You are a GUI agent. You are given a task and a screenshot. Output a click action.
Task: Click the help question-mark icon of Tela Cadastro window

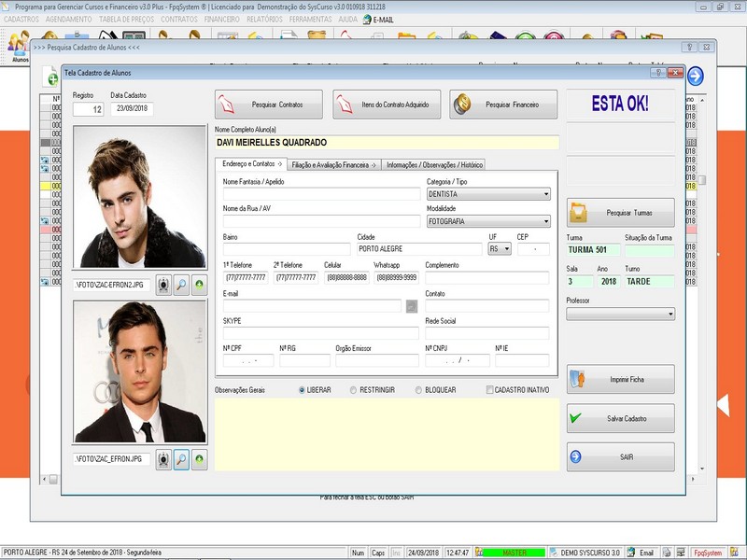tap(658, 73)
